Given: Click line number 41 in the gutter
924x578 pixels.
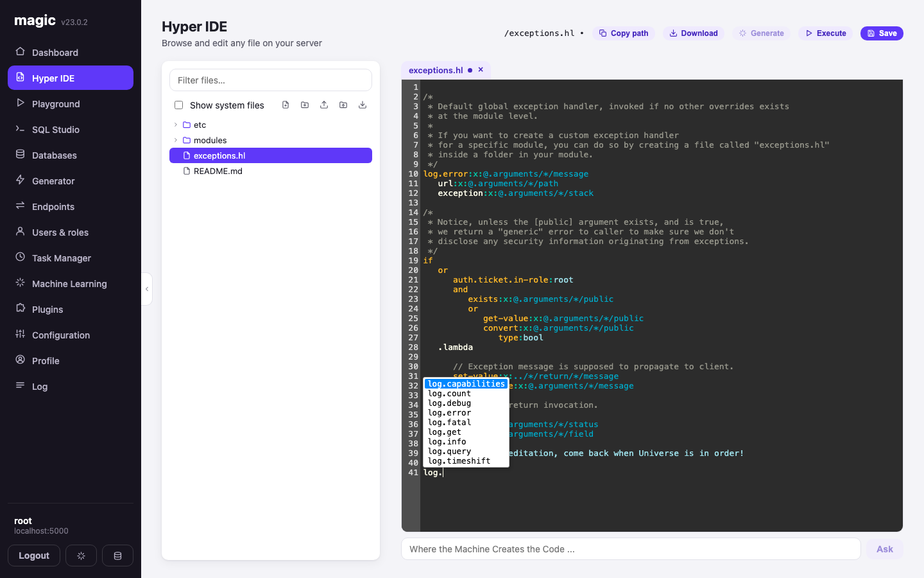Looking at the screenshot, I should pyautogui.click(x=413, y=473).
